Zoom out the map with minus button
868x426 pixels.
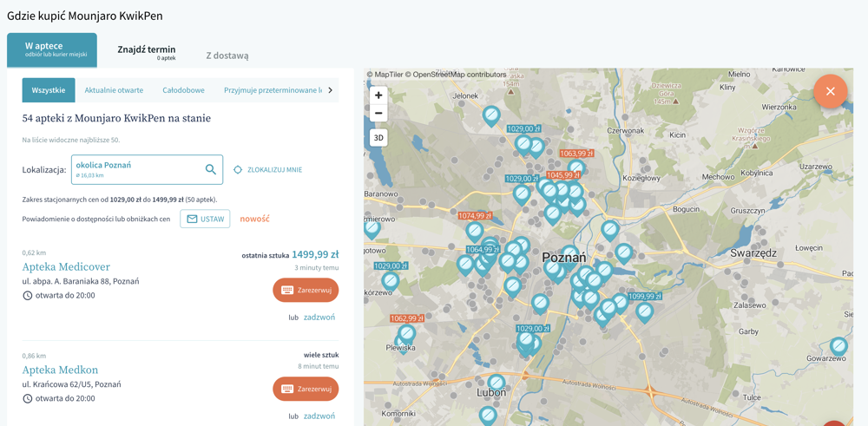(x=378, y=113)
